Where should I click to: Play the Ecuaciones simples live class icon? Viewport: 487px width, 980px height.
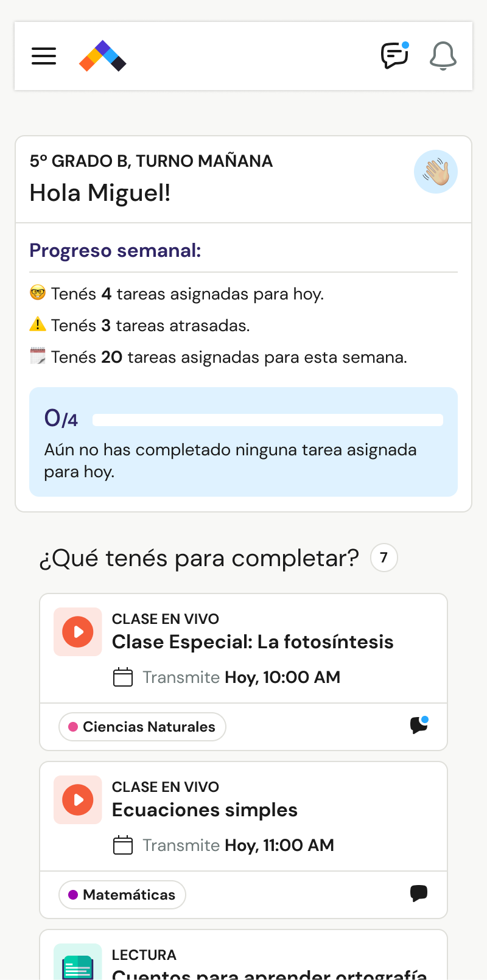pyautogui.click(x=78, y=800)
